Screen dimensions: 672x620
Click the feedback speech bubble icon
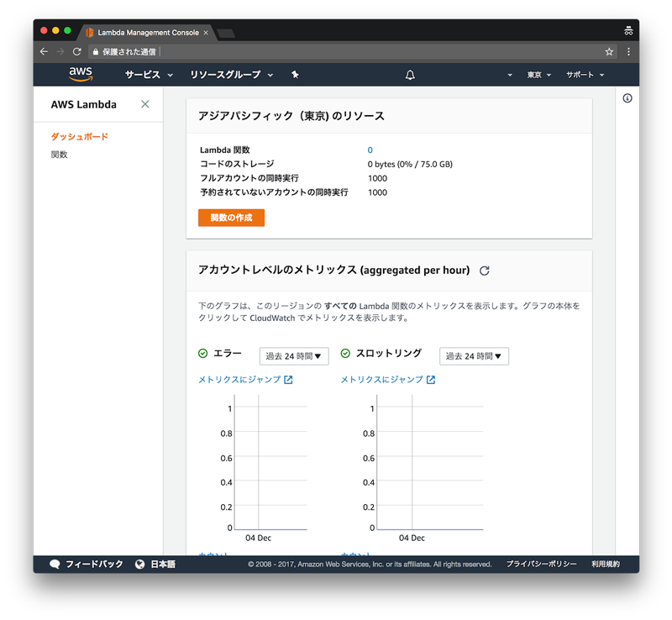pos(55,565)
